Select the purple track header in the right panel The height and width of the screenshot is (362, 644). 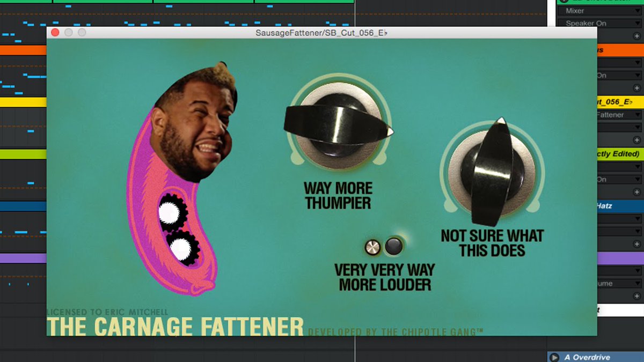[620, 258]
